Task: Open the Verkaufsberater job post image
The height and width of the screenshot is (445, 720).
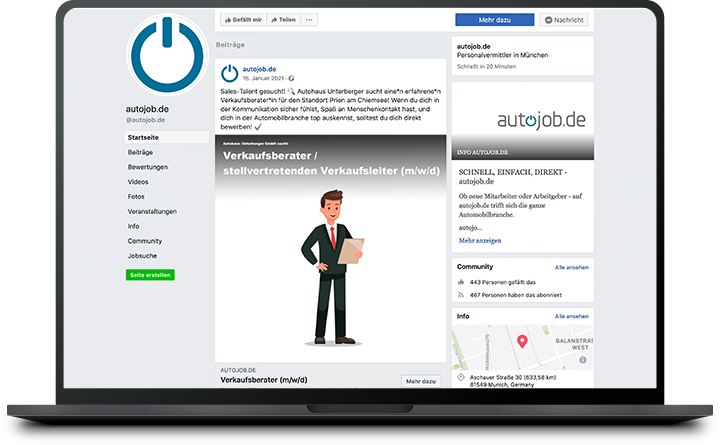Action: tap(331, 248)
